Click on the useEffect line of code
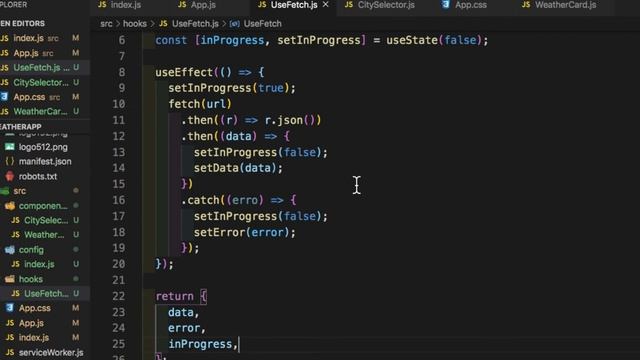Screen dimensions: 640x360 [210, 72]
